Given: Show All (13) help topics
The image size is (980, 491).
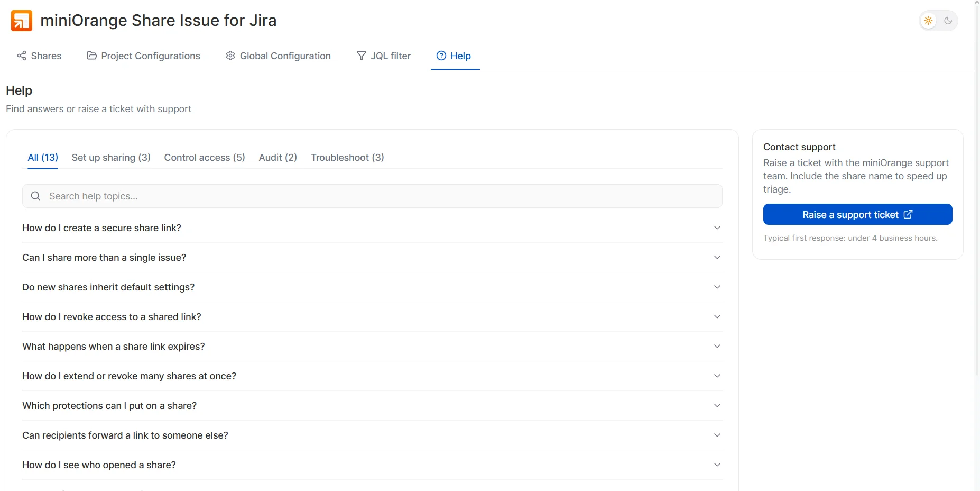Looking at the screenshot, I should coord(43,158).
